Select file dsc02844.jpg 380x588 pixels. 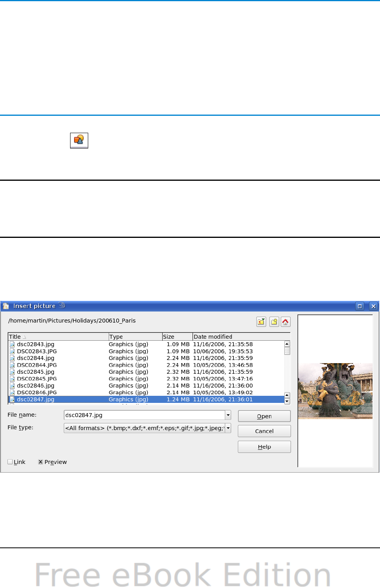[x=35, y=358]
